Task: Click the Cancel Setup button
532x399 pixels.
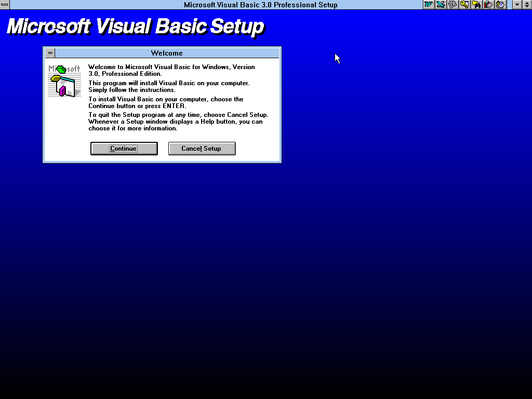Action: tap(202, 149)
